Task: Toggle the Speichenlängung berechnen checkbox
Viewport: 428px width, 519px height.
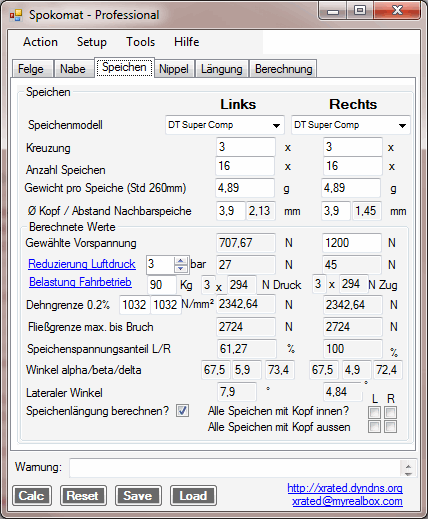Action: pos(182,411)
